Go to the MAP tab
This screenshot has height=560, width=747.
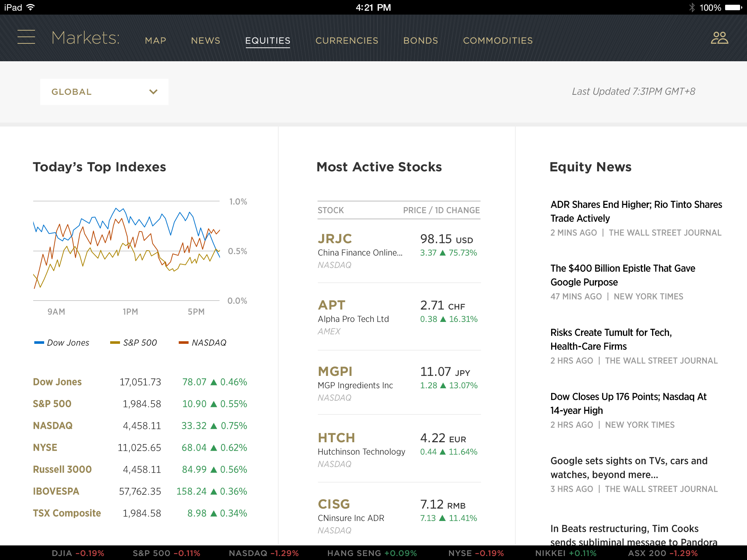155,40
